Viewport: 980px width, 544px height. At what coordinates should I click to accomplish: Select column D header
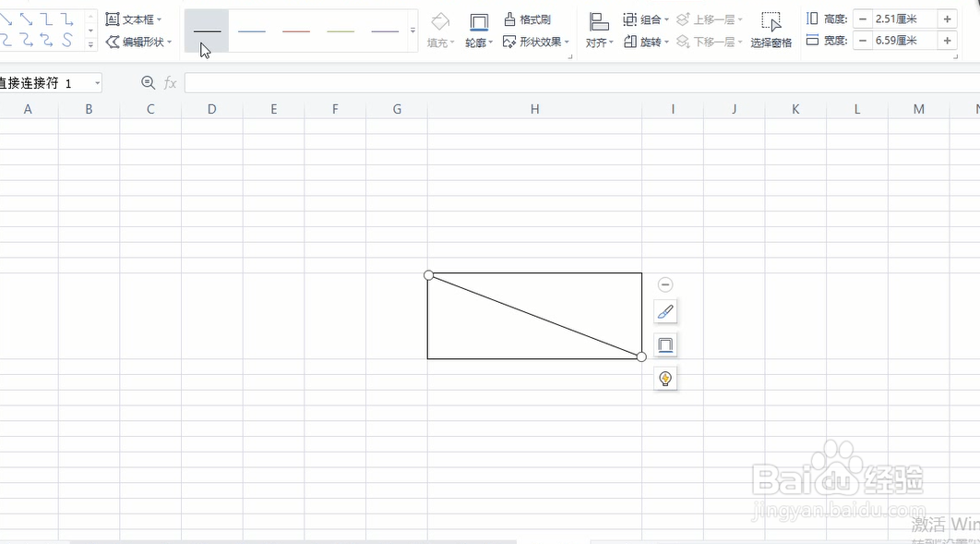(212, 109)
